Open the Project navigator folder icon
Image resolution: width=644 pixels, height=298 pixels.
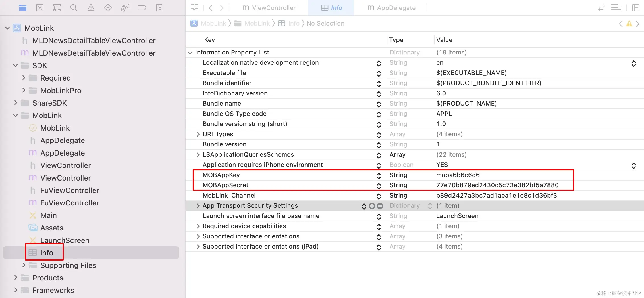(x=23, y=8)
